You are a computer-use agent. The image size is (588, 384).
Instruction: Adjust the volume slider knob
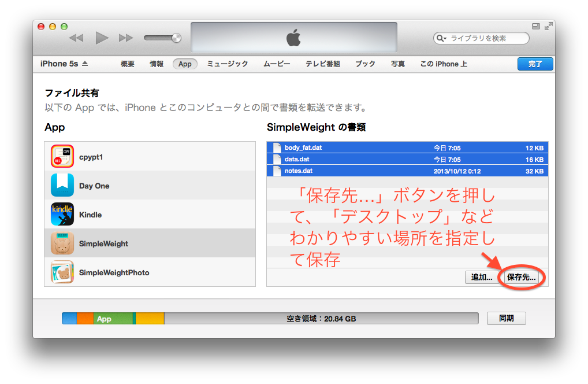pos(176,38)
